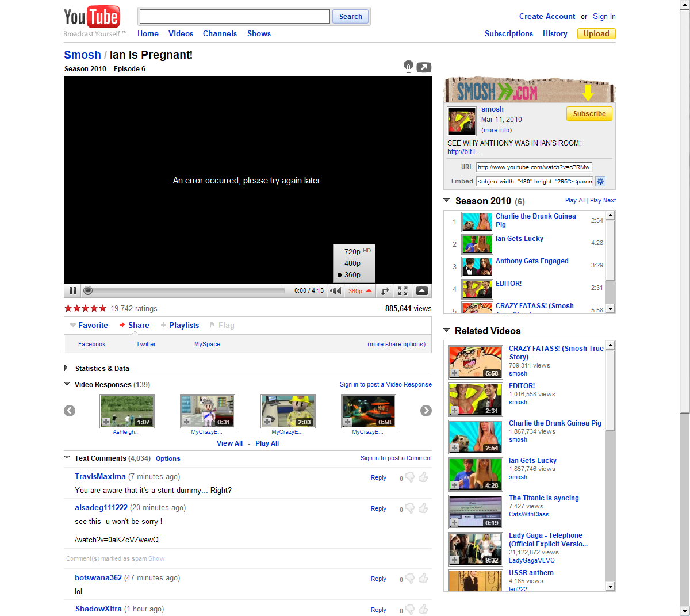Click the thumbs-up icon on TravisMaxima's comment

[423, 477]
